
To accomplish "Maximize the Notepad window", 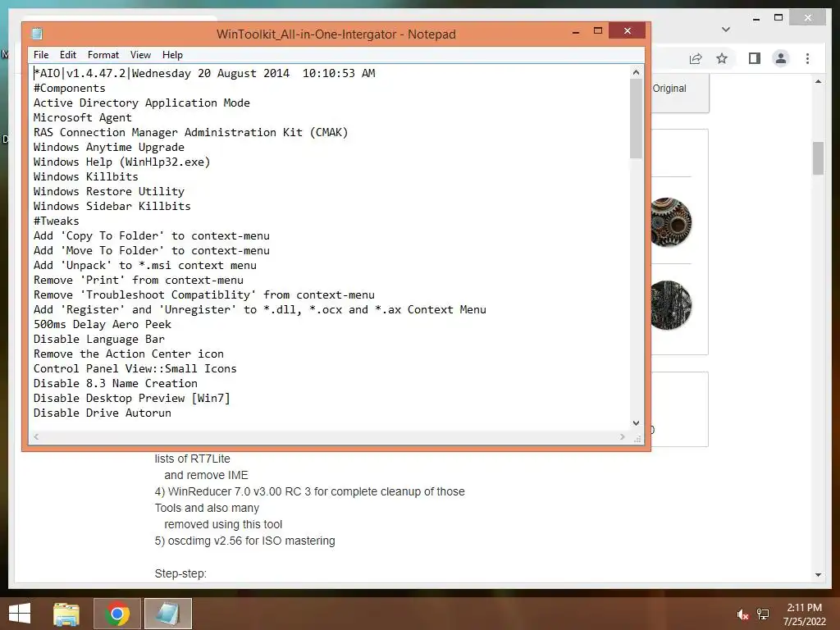I will click(598, 31).
